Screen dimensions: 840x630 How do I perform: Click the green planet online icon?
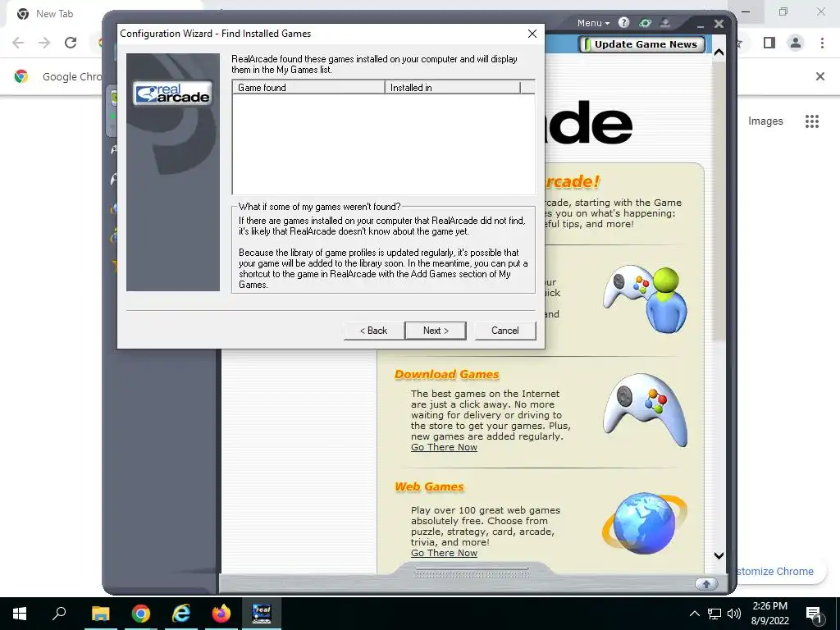tap(645, 22)
